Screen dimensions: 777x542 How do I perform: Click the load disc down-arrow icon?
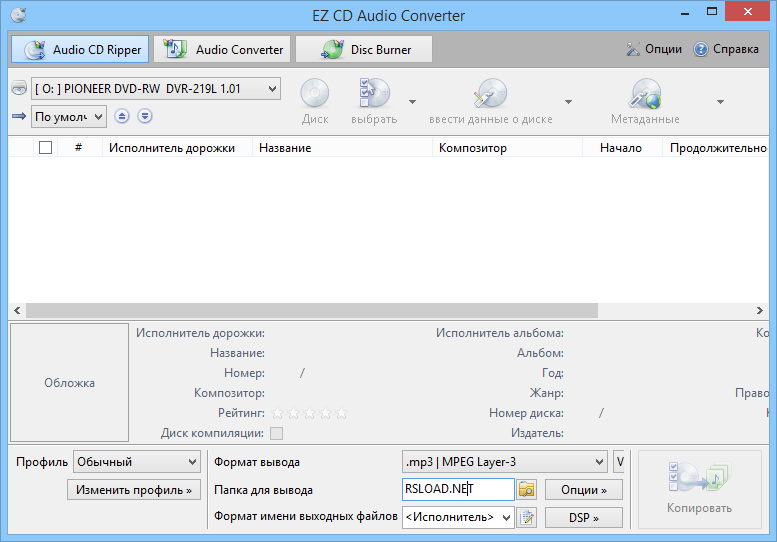(145, 117)
